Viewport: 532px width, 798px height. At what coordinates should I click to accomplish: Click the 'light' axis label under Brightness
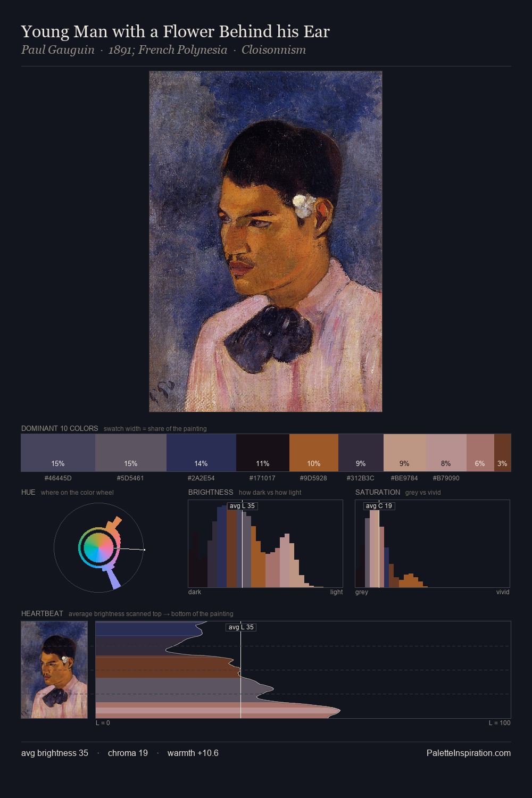[336, 592]
